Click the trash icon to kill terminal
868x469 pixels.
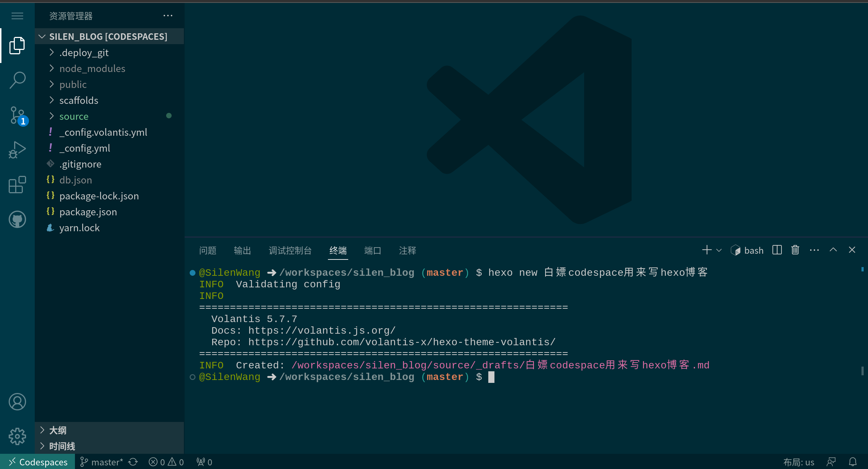(795, 250)
